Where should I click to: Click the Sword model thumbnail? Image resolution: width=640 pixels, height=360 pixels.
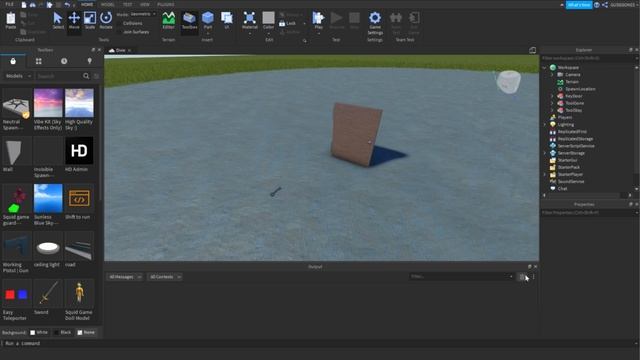pyautogui.click(x=48, y=293)
